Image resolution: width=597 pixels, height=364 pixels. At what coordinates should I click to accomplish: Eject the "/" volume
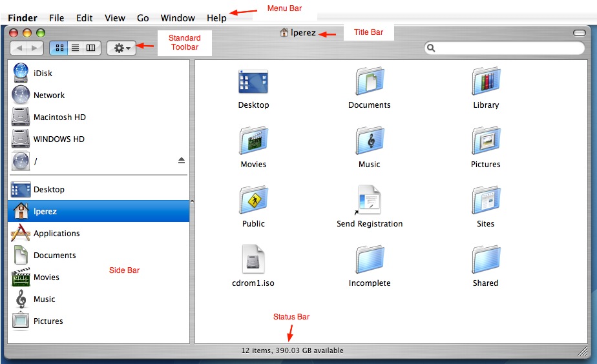pos(181,161)
